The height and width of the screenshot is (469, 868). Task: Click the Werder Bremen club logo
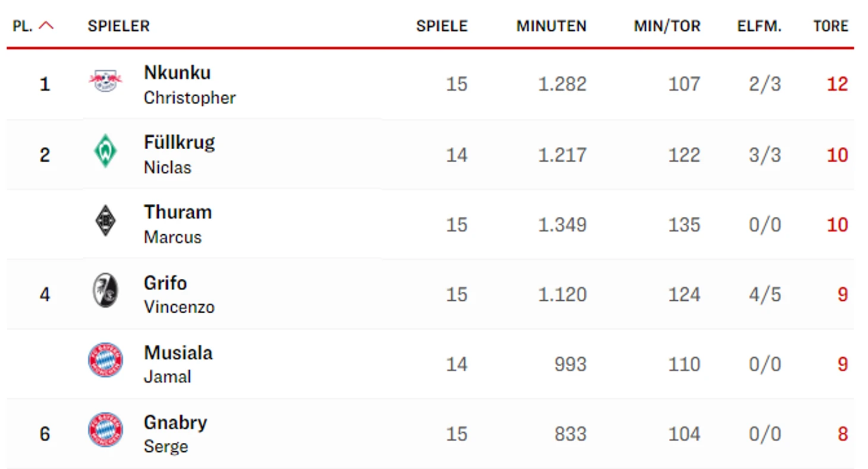105,150
